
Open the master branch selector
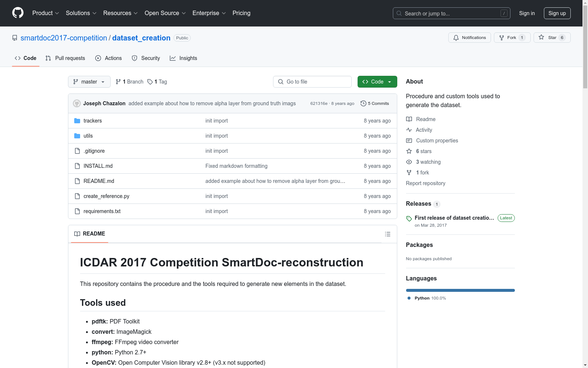tap(89, 82)
